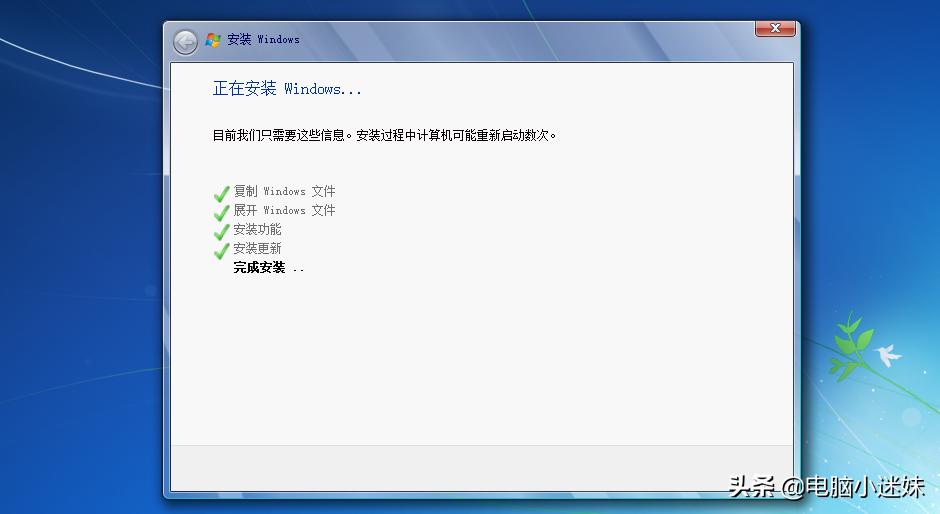Click the back arrow button in the title bar

[x=185, y=42]
